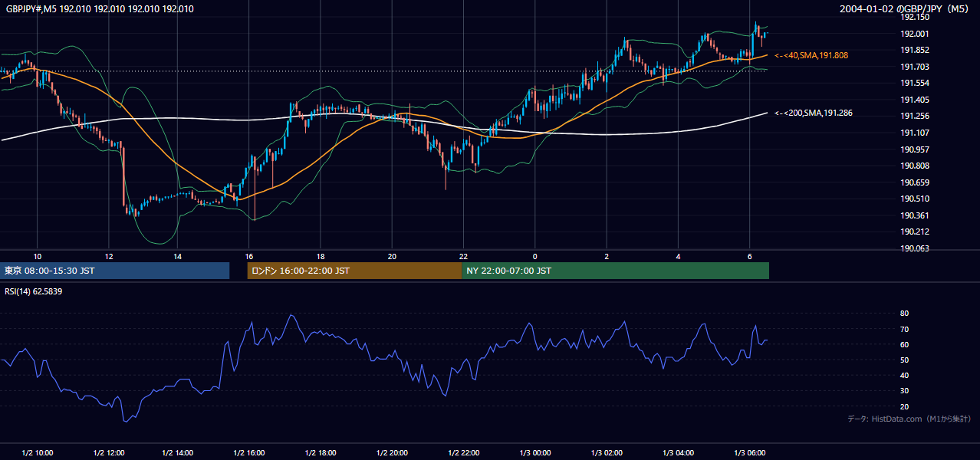980x460 pixels.
Task: Click price axis value 191.107
Action: click(914, 133)
